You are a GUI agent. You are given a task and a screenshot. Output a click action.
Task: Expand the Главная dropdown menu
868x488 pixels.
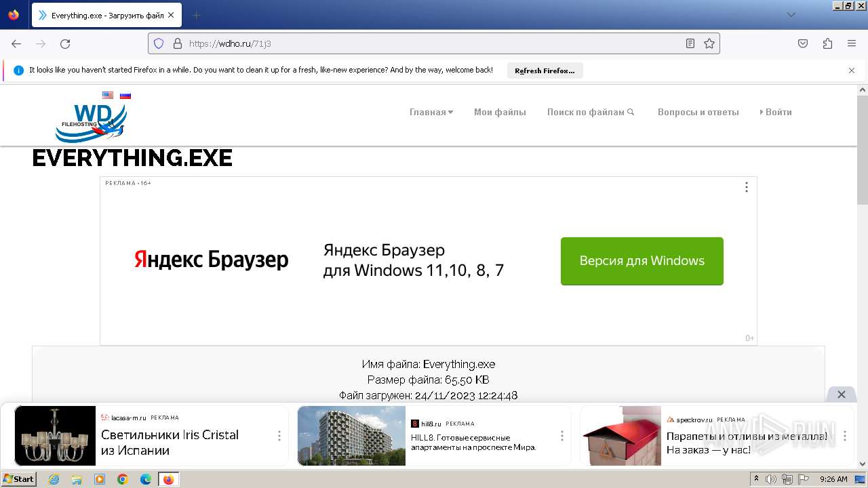click(431, 113)
